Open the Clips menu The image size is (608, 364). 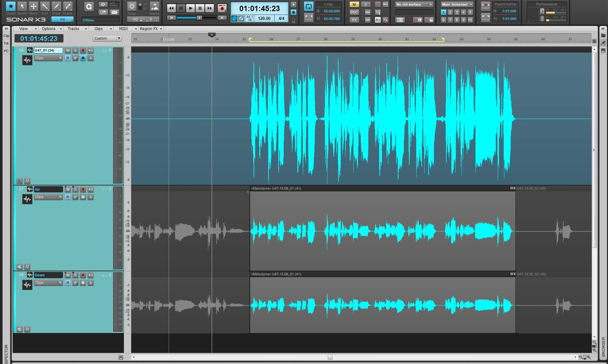point(102,29)
